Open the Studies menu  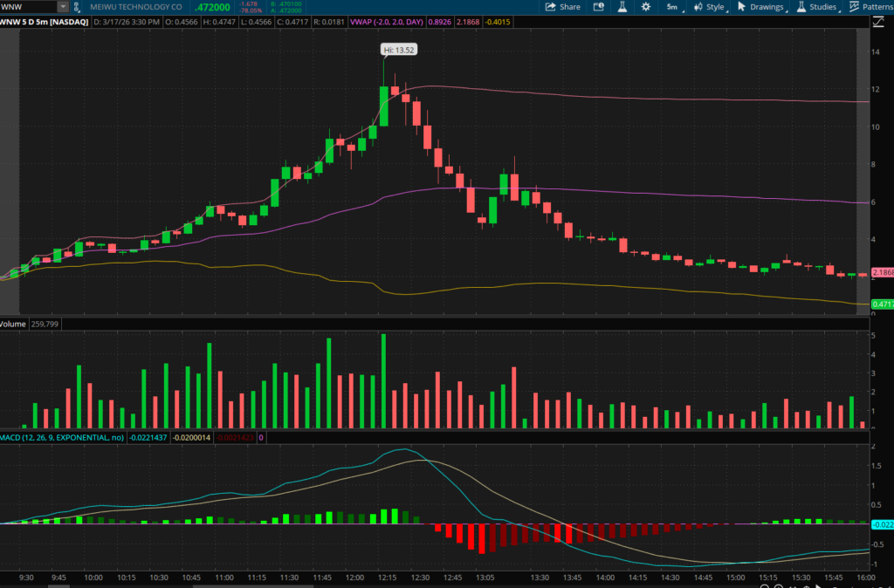point(815,7)
